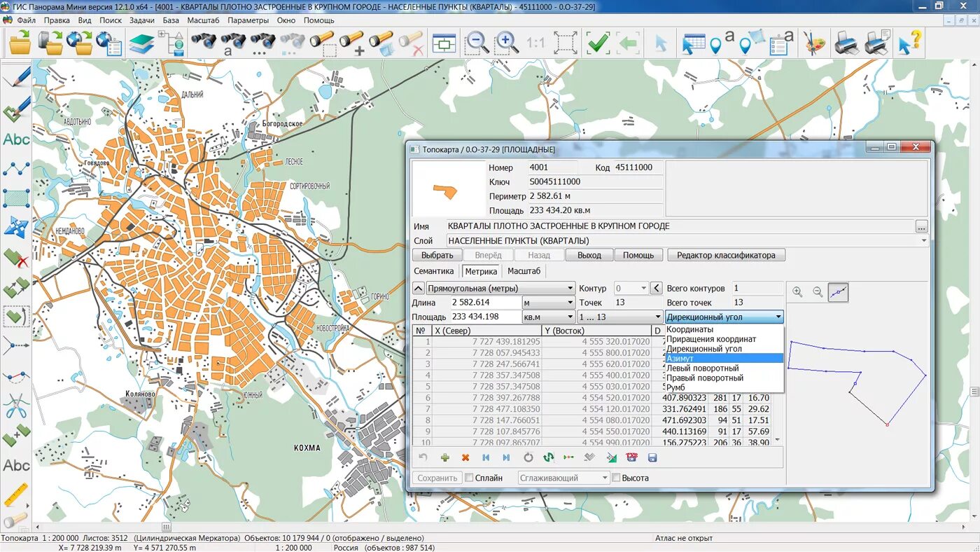Click the Длина value field 2 582.614
Viewport: 980px width, 552px height.
point(486,303)
